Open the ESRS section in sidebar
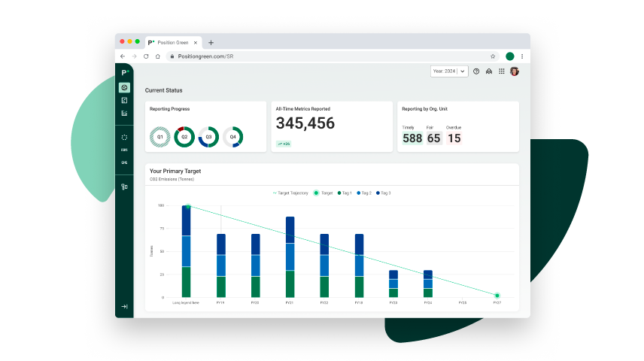The image size is (644, 361). coord(124,150)
